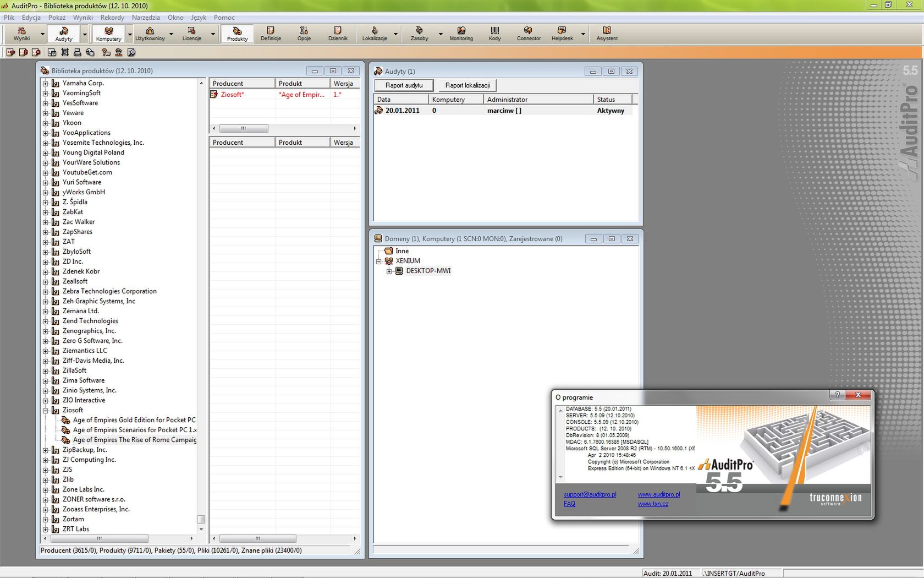The width and height of the screenshot is (924, 578).
Task: Select the Kody barcode icon
Action: [494, 34]
